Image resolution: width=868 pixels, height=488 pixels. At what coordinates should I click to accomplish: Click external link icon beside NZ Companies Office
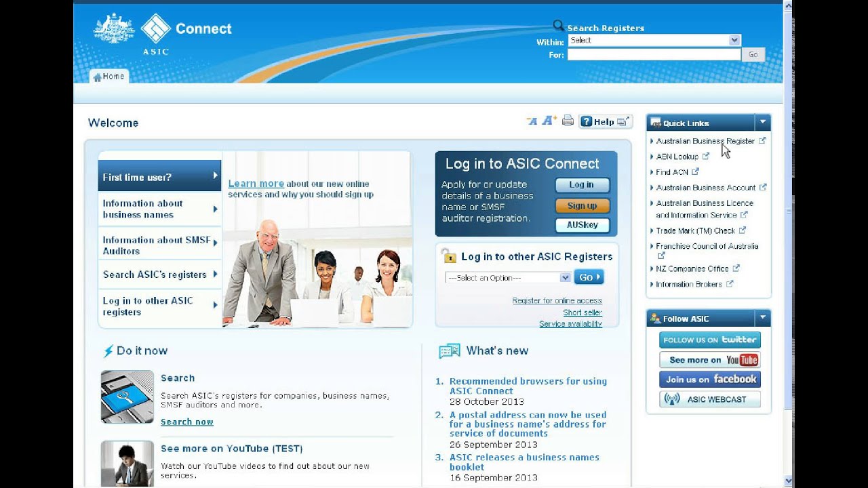pyautogui.click(x=736, y=268)
